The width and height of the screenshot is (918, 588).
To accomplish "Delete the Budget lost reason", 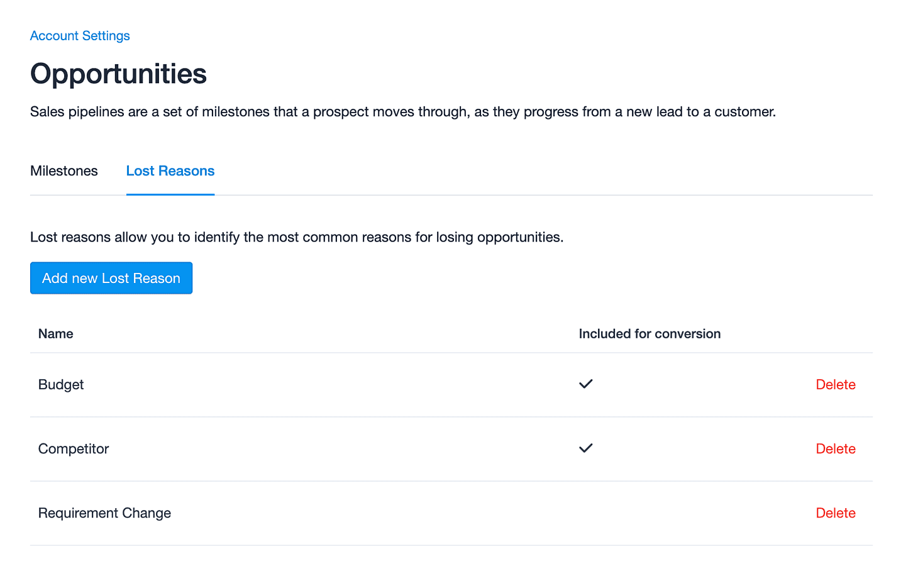I will coord(836,385).
